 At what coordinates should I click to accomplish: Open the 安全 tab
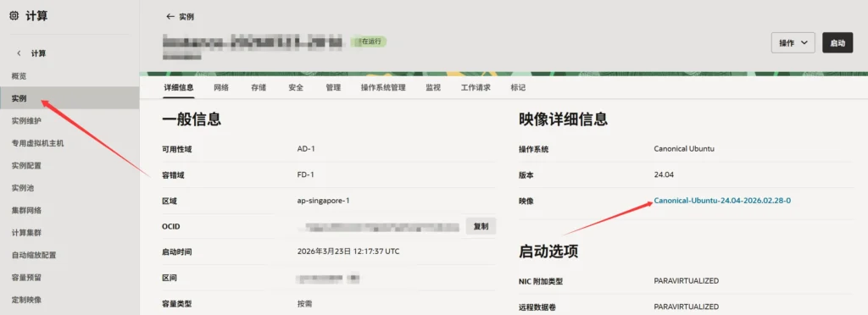[296, 87]
